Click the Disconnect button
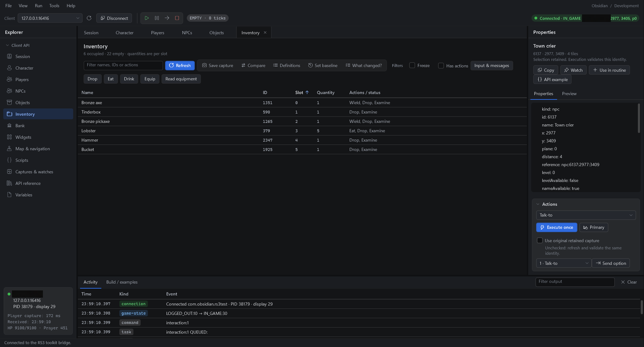The width and height of the screenshot is (644, 347). [x=114, y=18]
